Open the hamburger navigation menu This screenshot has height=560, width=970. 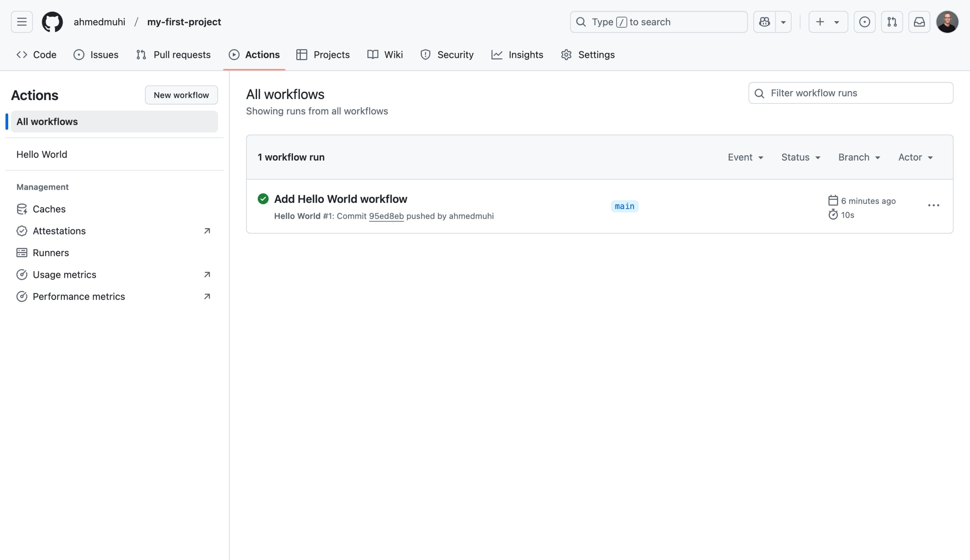22,22
